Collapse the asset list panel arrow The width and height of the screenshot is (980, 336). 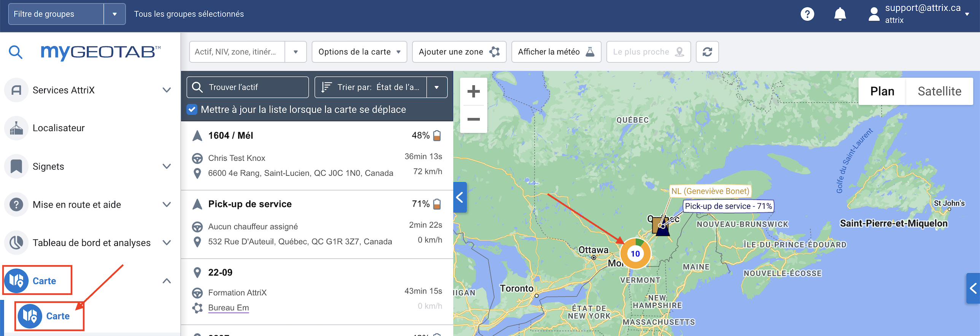coord(460,197)
